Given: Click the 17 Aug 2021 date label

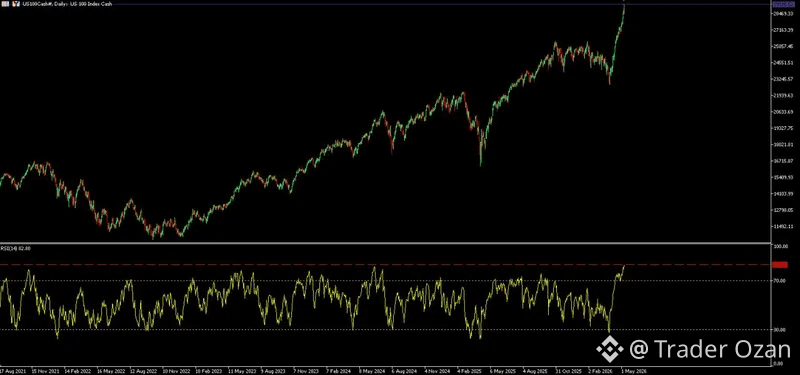Looking at the screenshot, I should click(13, 371).
